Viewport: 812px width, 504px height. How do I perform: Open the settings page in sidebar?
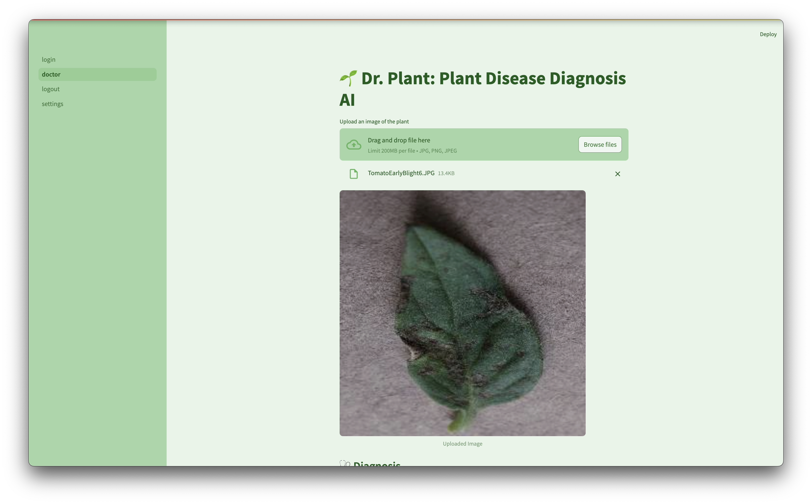(x=52, y=104)
